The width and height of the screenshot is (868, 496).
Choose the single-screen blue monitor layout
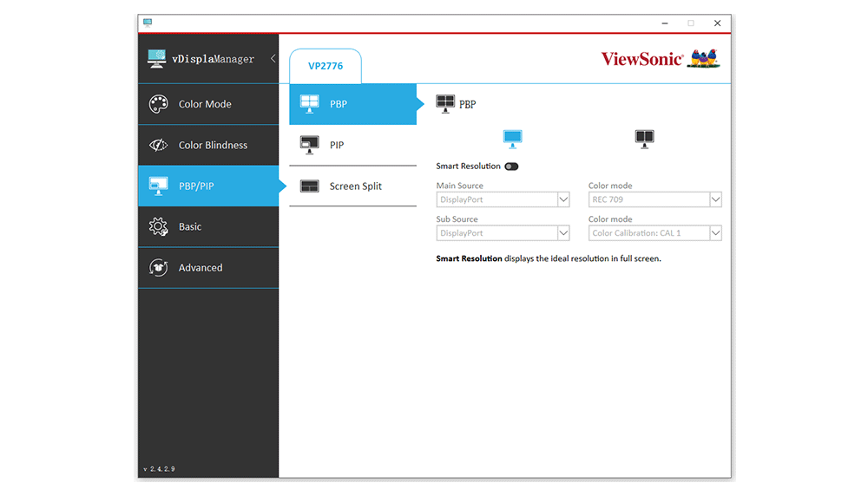coord(513,139)
